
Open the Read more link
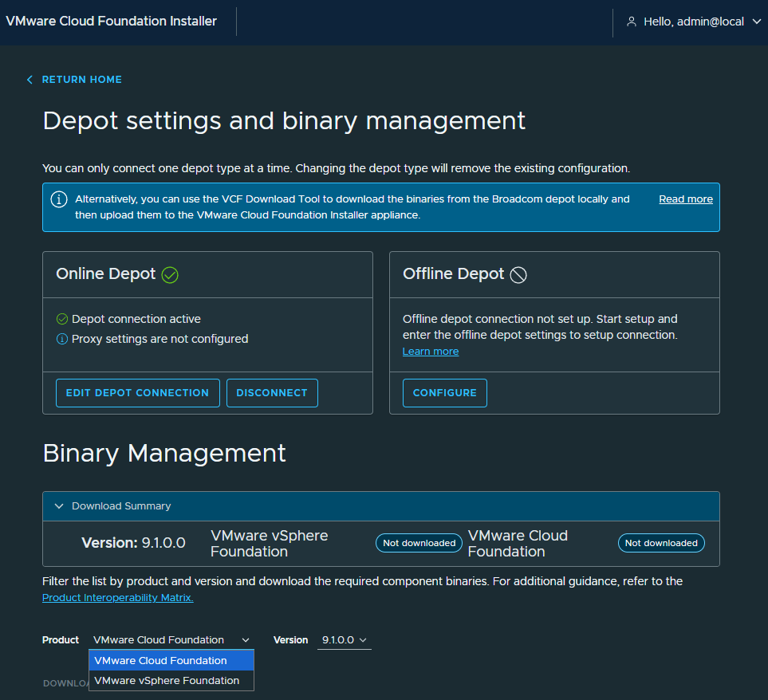pyautogui.click(x=686, y=199)
